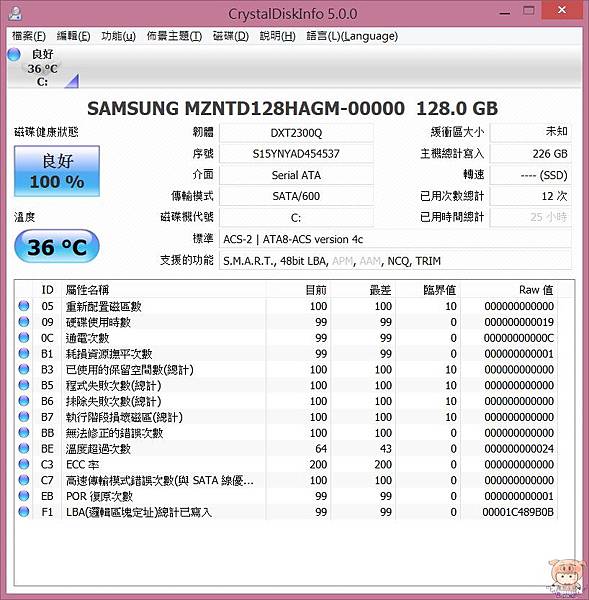Screen dimensions: 589x600
Task: Click the status orb for attribute C3
Action: [24, 464]
